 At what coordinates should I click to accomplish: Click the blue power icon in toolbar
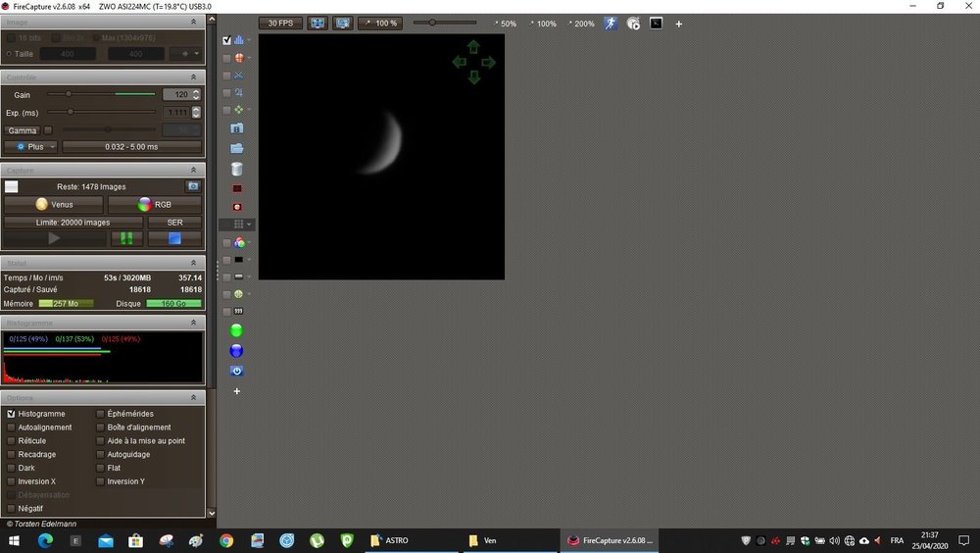point(237,371)
